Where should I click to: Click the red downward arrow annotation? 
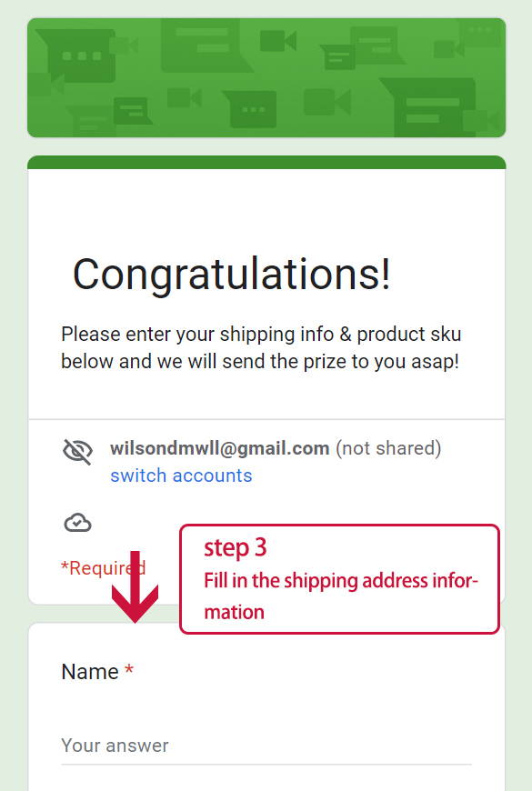coord(135,587)
